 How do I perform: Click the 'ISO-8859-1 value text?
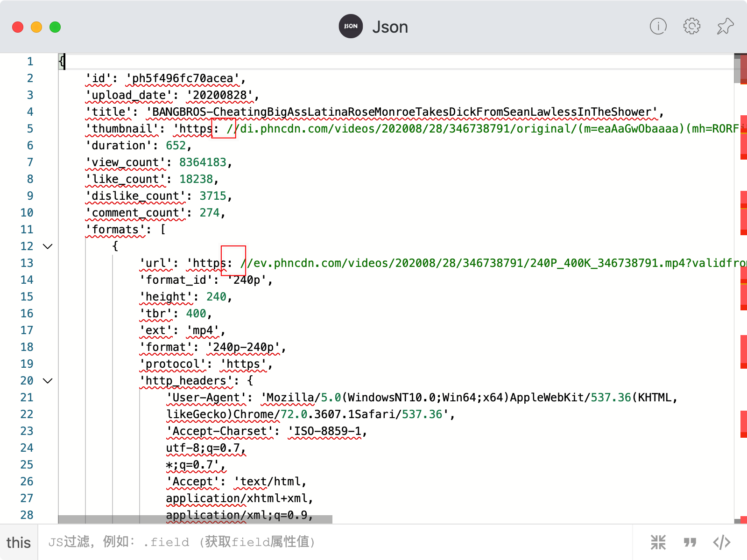(x=324, y=431)
